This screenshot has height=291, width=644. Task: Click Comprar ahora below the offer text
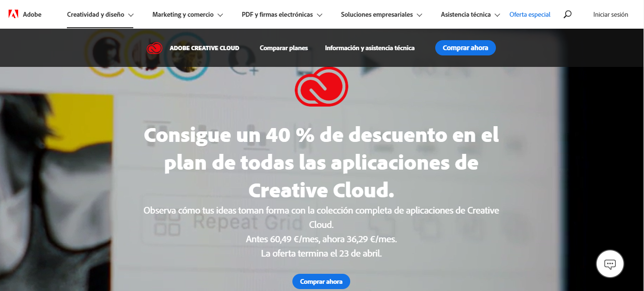pos(321,281)
